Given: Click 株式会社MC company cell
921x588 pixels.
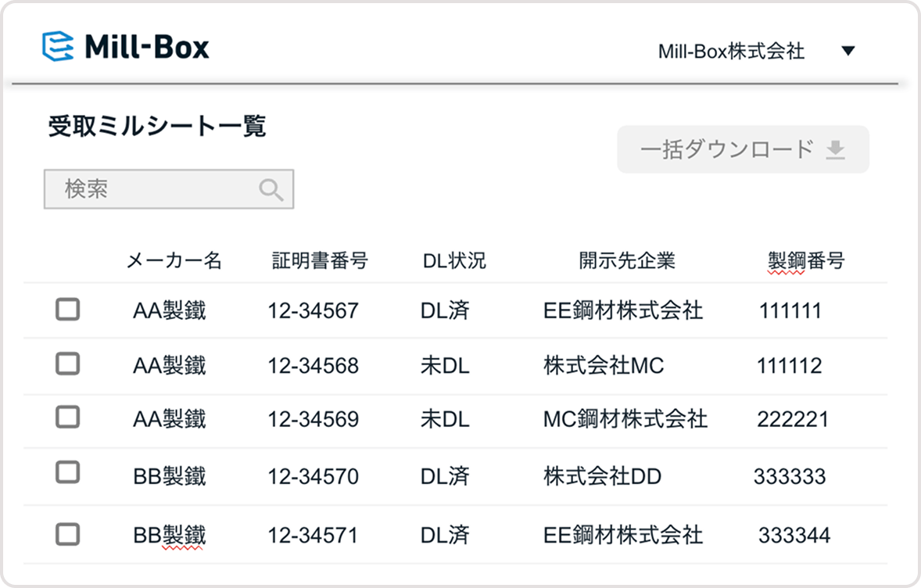Looking at the screenshot, I should (x=604, y=365).
